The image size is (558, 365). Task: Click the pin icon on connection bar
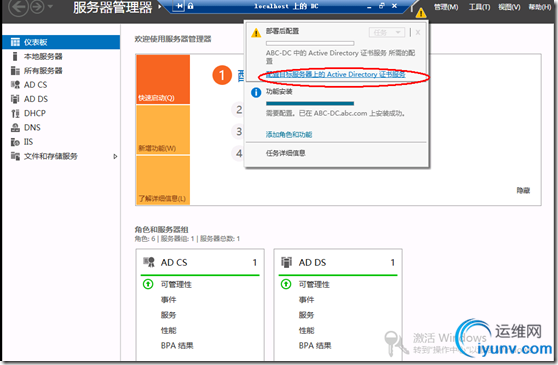click(x=179, y=6)
